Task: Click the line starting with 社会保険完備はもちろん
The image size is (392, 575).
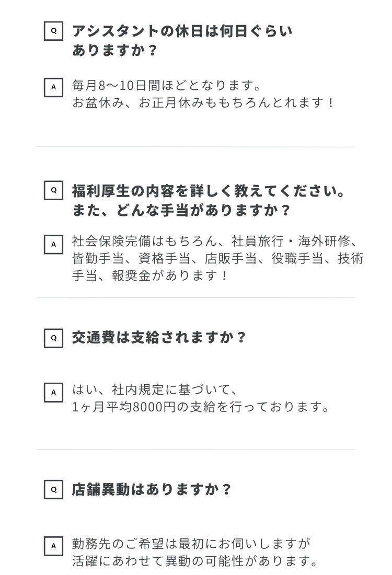Action: 217,241
